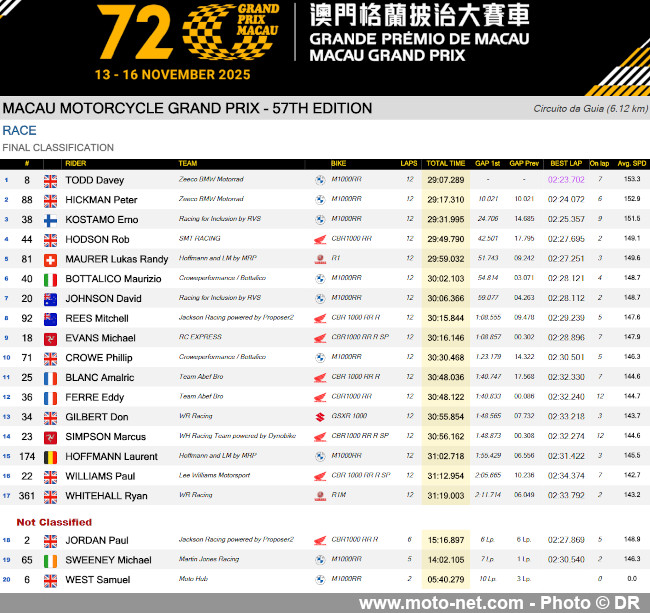Click the LAPS column header

coord(409,163)
